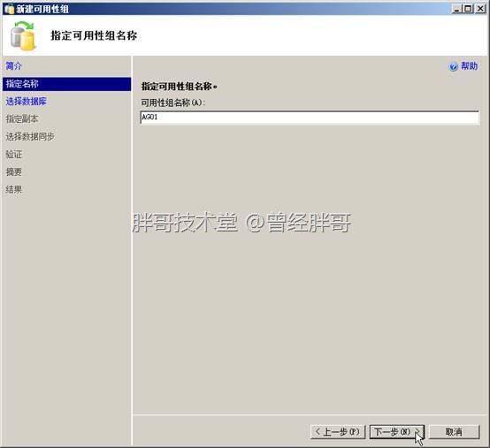Go back with the 上一步(P) button

338,432
